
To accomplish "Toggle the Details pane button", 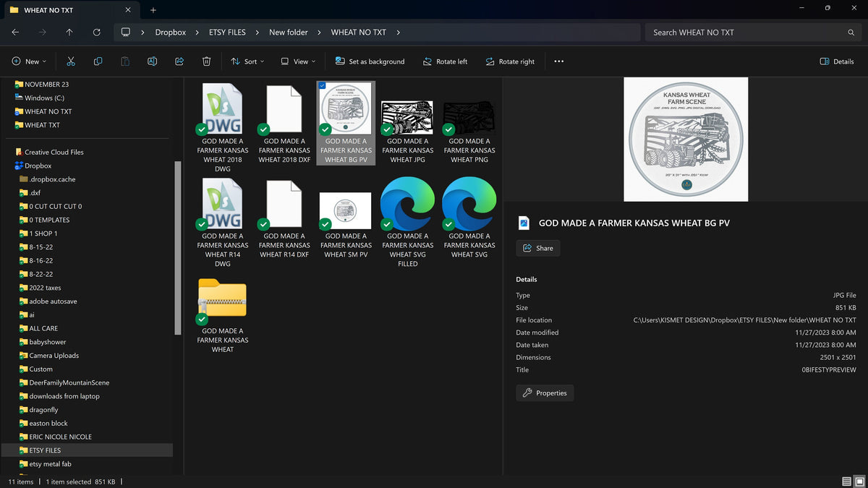I will pos(837,61).
